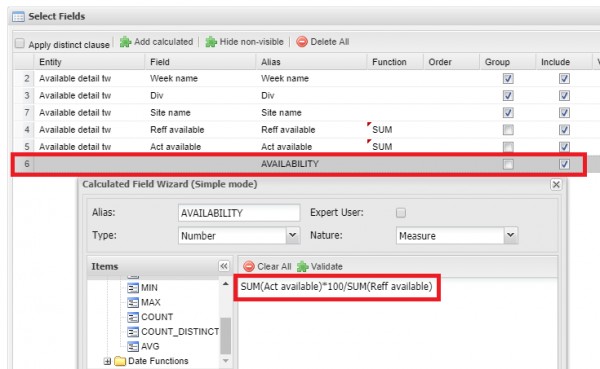Open the Nature dropdown arrow
This screenshot has height=369, width=600.
point(511,235)
